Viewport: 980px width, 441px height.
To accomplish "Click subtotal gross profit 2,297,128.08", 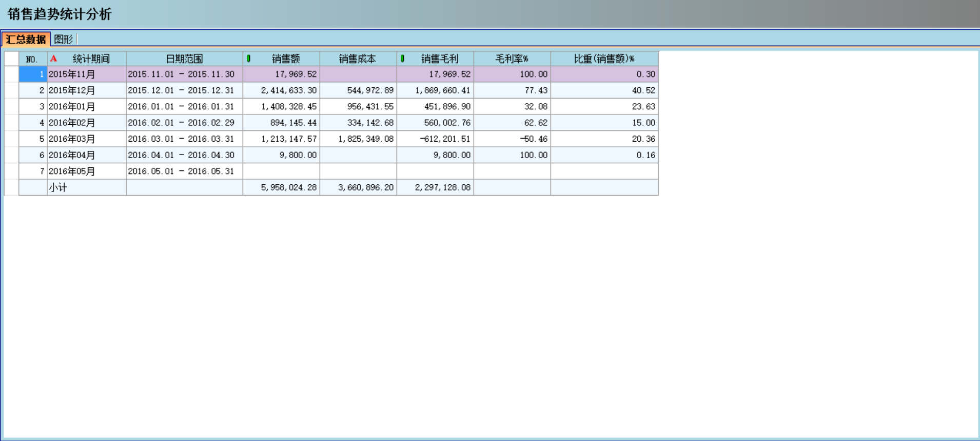I will 435,187.
